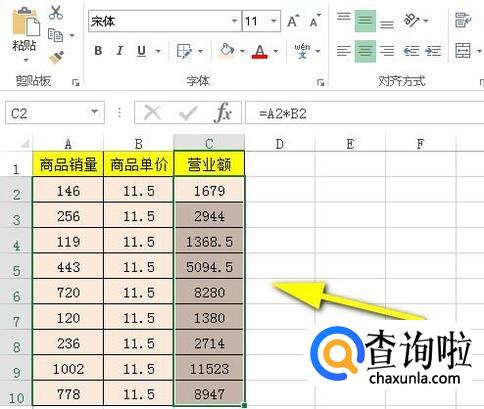The height and width of the screenshot is (409, 484).
Task: Click the formula bar containing =A2*B2
Action: click(x=365, y=113)
